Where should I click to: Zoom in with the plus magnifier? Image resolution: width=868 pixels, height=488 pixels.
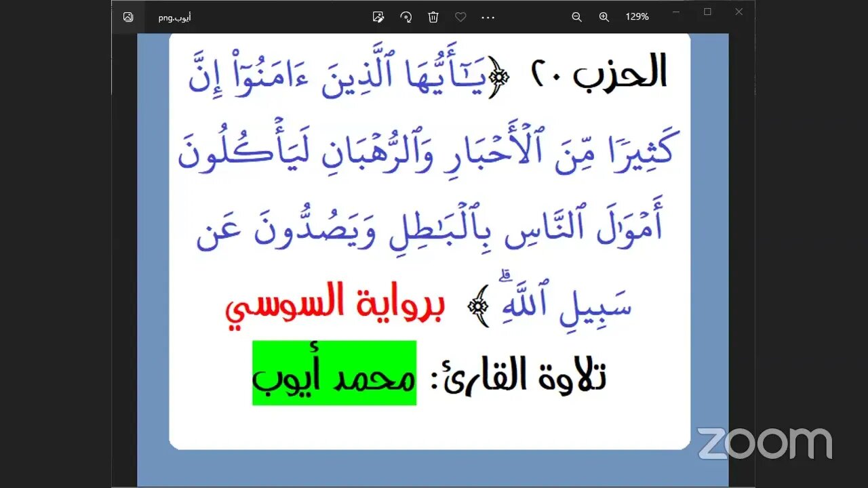[x=604, y=17]
